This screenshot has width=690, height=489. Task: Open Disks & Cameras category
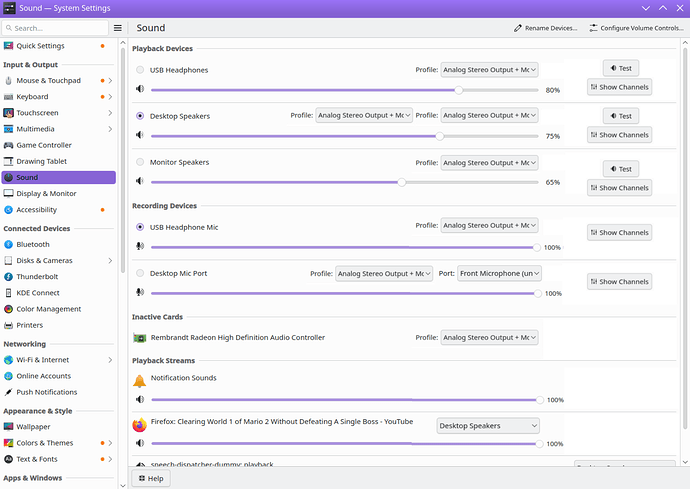coord(58,261)
